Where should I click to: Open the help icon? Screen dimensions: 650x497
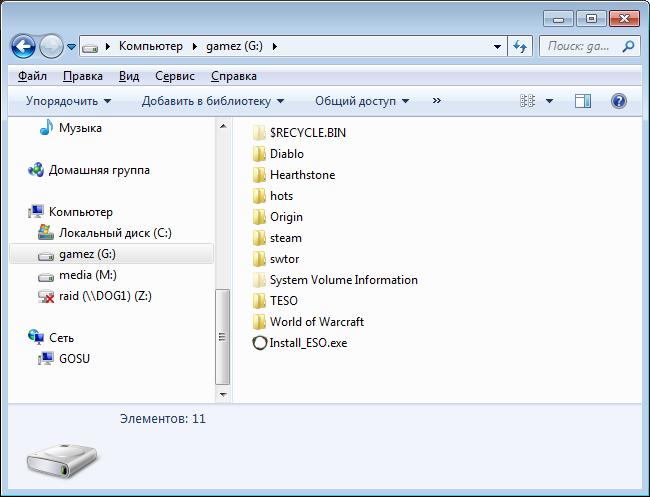618,101
